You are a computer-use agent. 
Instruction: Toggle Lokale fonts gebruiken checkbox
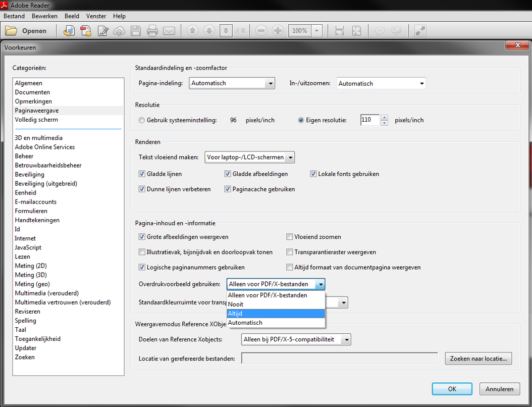click(x=313, y=174)
